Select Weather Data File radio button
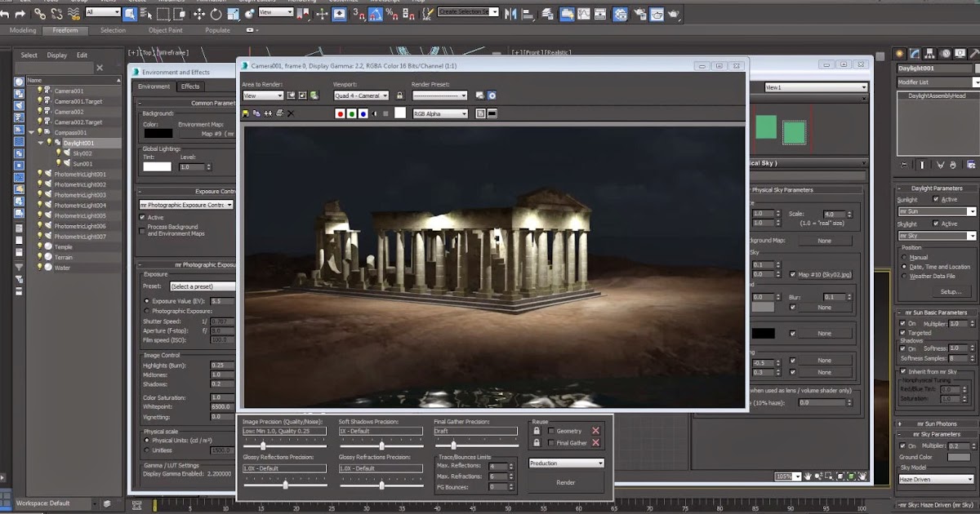 click(x=903, y=276)
